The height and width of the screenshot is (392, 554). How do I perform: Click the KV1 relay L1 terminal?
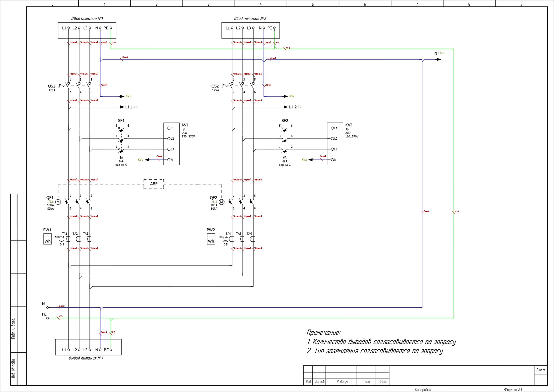169,128
